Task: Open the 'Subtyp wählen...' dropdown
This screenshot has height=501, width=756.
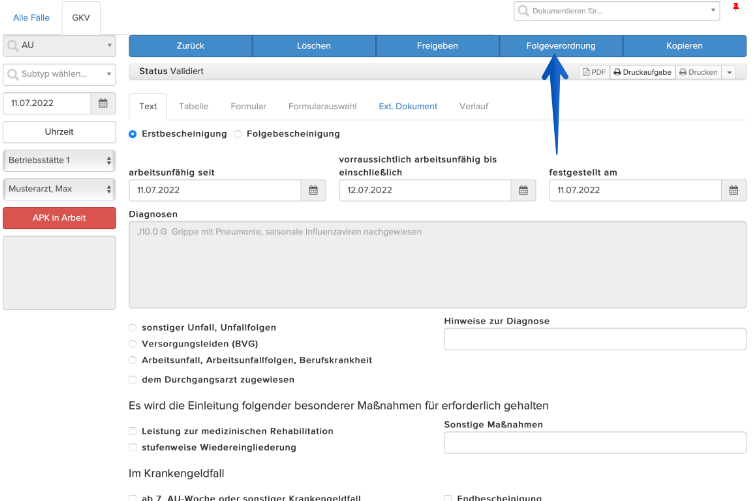Action: 59,74
